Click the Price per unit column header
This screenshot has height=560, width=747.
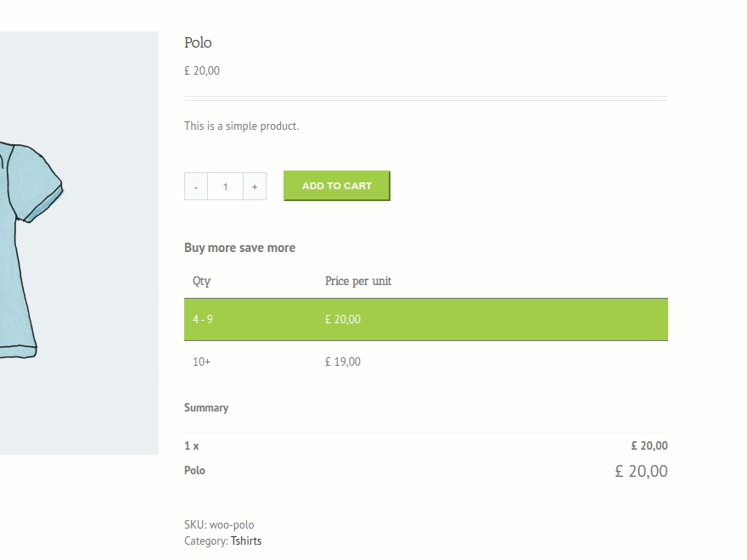click(358, 281)
